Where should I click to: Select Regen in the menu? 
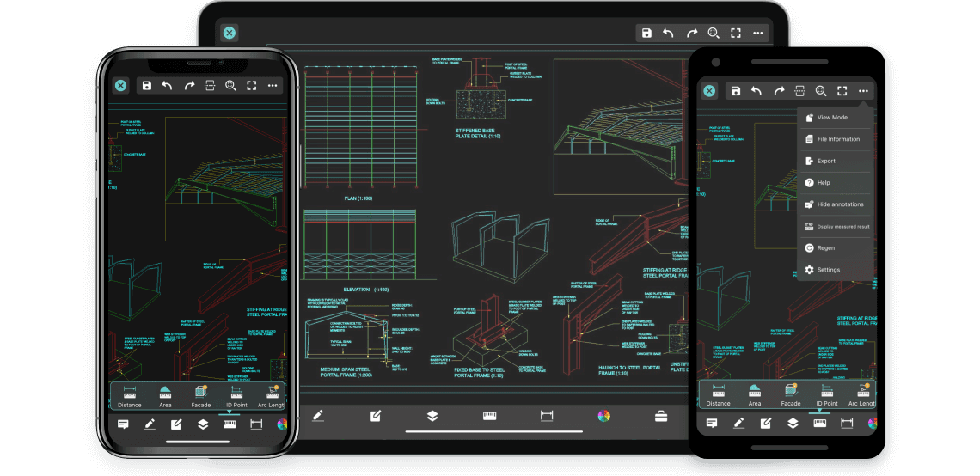point(835,248)
